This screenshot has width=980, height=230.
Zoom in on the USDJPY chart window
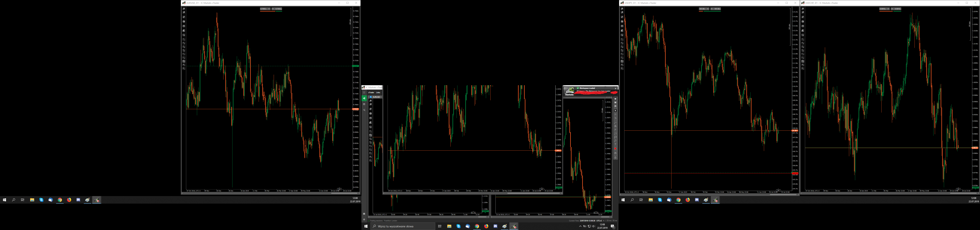coord(622,9)
